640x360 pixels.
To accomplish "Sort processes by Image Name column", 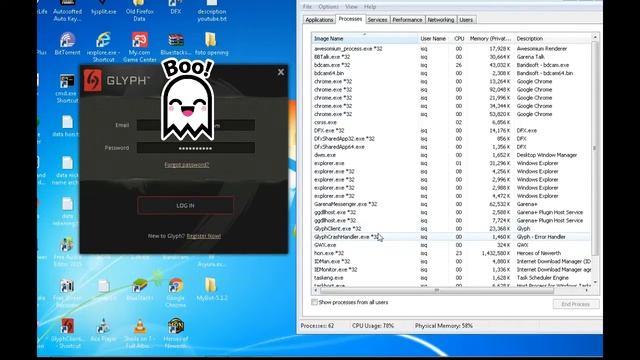I will [x=365, y=38].
